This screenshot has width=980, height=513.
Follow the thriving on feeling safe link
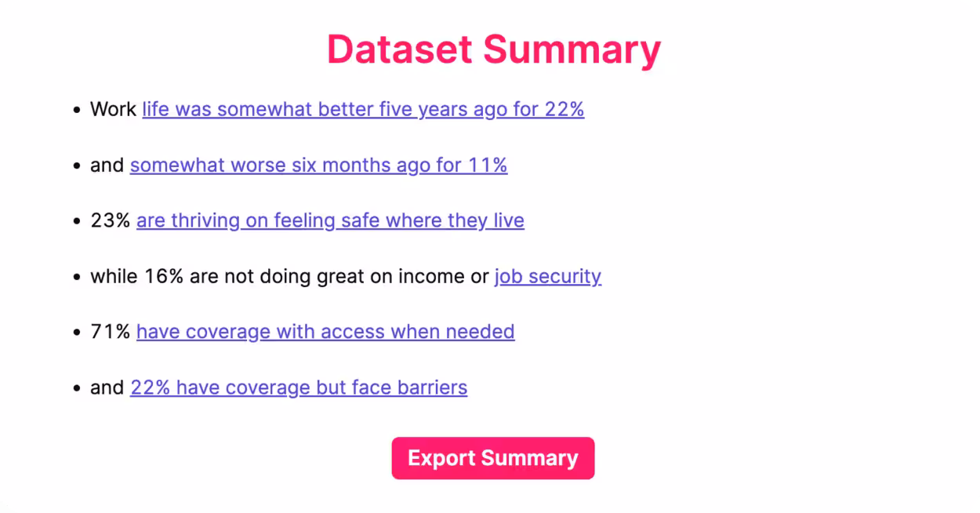click(x=330, y=220)
